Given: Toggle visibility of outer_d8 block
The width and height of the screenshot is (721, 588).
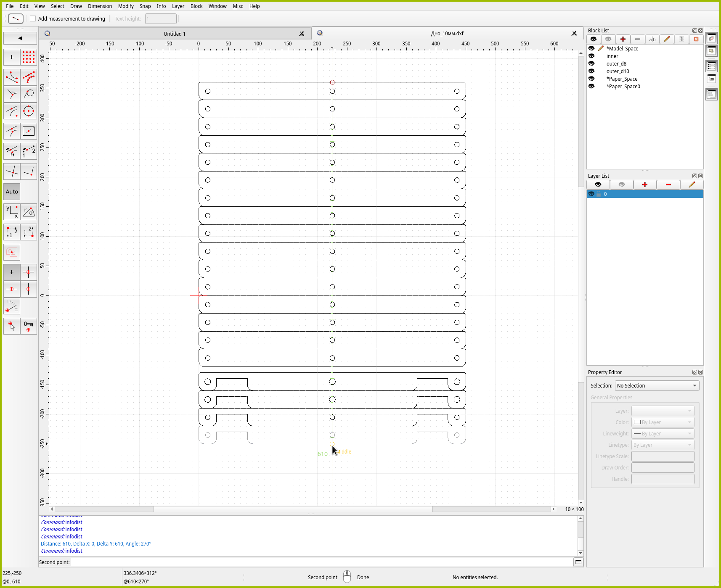Looking at the screenshot, I should [591, 63].
